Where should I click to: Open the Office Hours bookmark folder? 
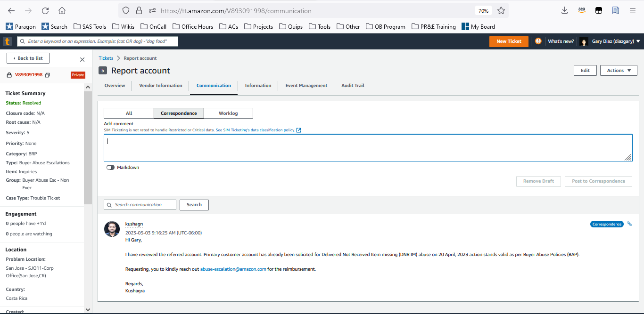pyautogui.click(x=192, y=26)
